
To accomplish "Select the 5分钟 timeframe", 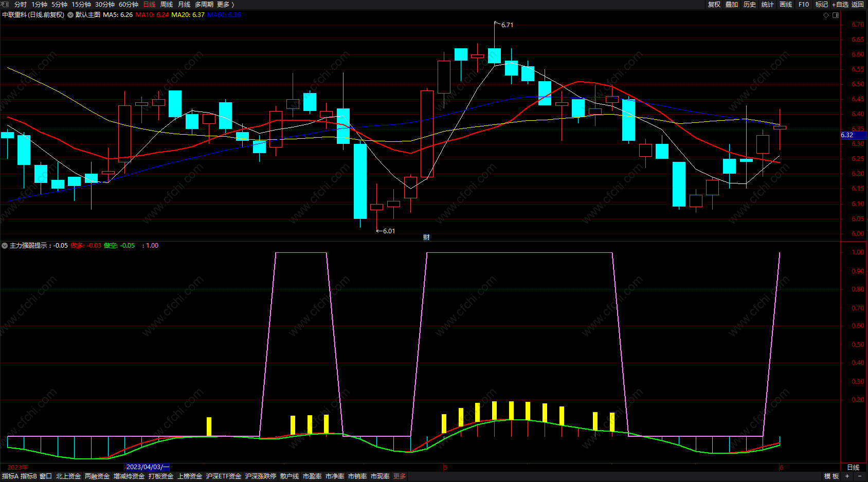I will tap(60, 4).
